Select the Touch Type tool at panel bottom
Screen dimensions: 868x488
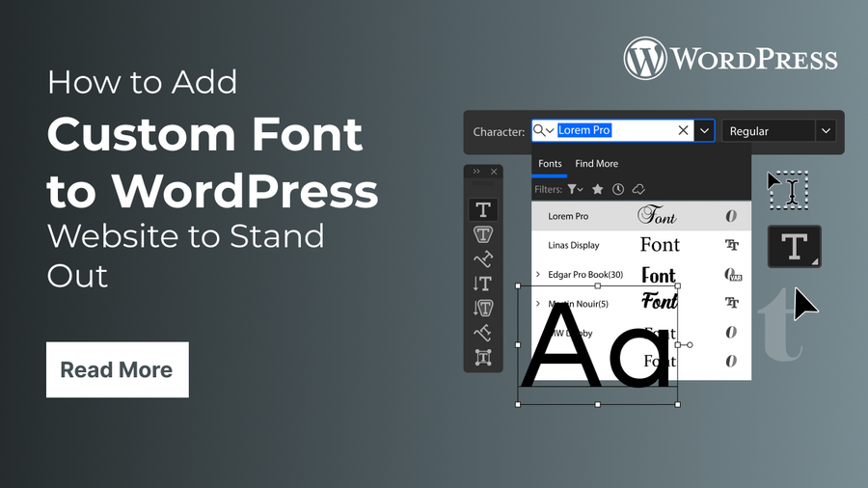coord(483,358)
